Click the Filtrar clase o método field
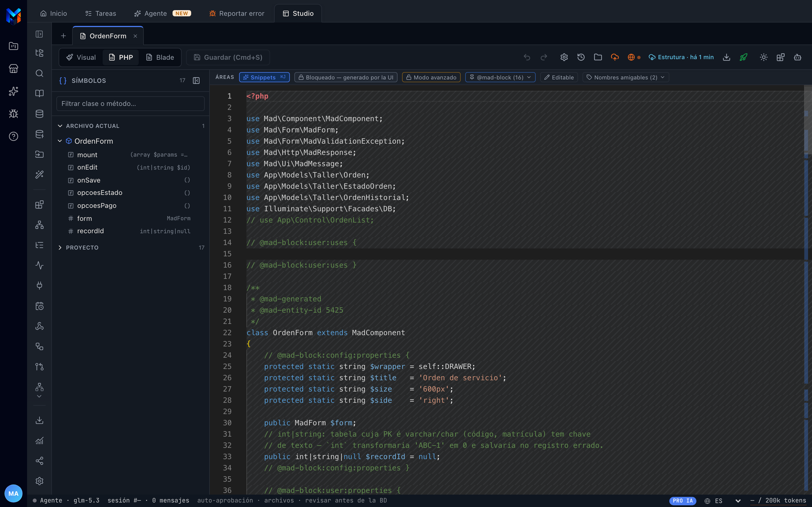The image size is (812, 507). (x=131, y=104)
